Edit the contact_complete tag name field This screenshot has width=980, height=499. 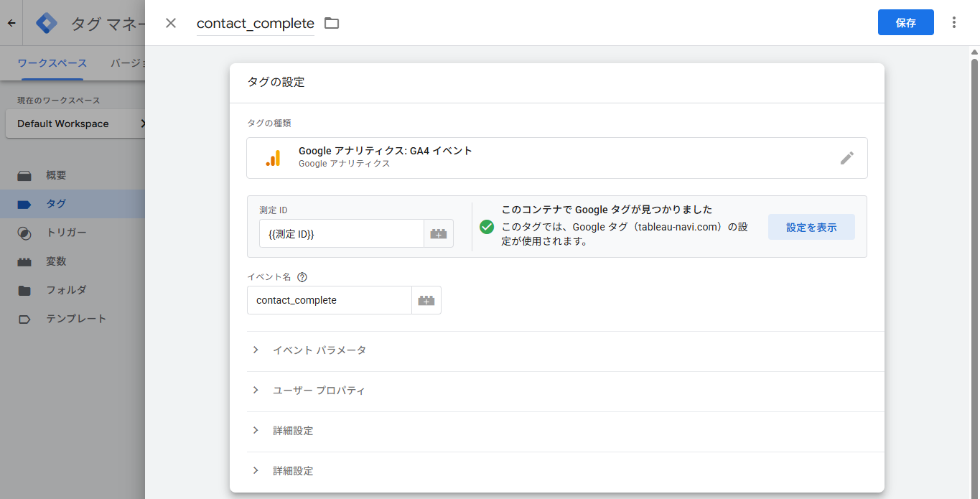(256, 23)
